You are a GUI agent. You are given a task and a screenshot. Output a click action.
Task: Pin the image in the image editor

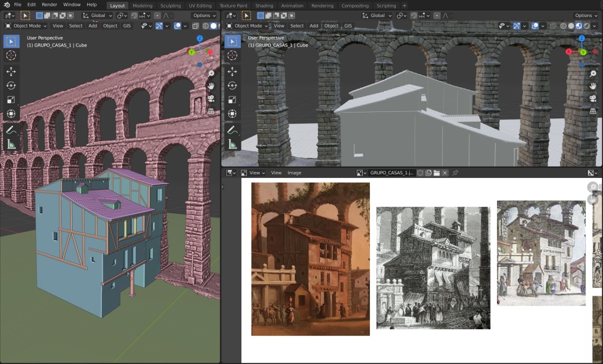pos(455,173)
